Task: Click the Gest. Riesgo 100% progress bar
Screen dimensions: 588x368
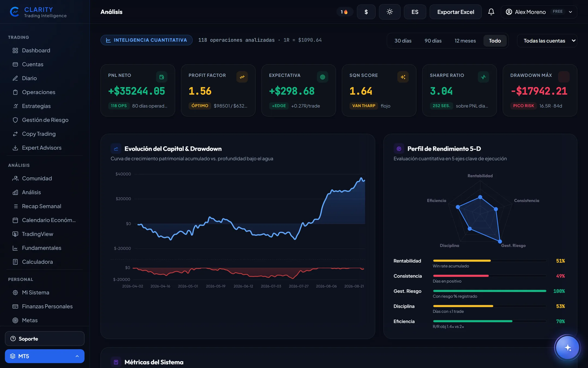Action: point(489,291)
